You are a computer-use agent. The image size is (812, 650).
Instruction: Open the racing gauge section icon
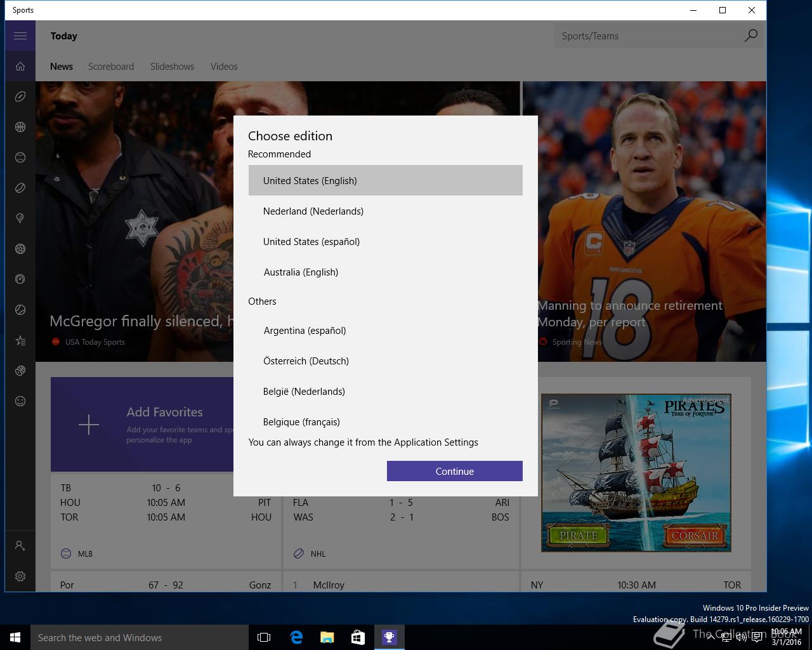(x=20, y=279)
